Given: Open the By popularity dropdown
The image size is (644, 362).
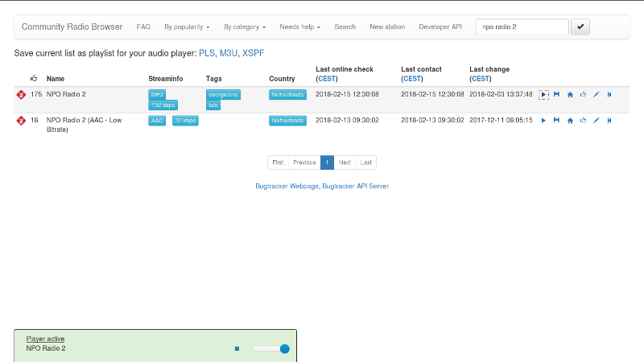Looking at the screenshot, I should [x=187, y=27].
